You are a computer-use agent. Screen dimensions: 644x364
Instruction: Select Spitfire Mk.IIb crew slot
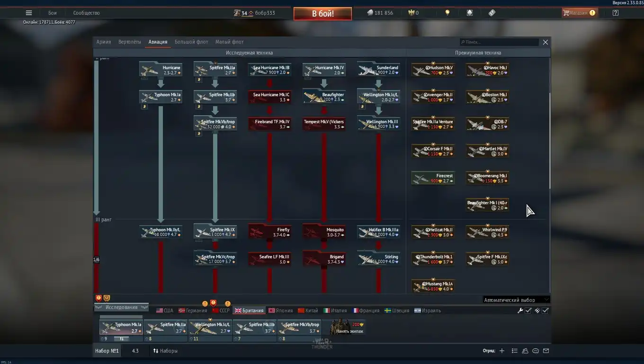[x=255, y=328]
